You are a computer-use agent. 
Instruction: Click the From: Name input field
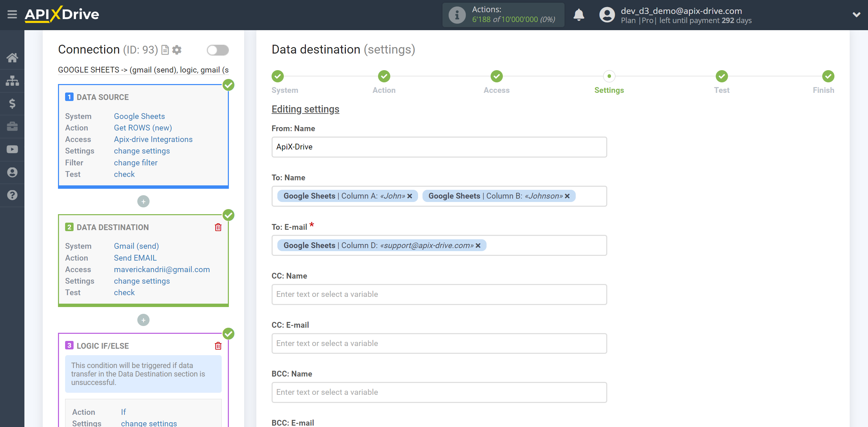[439, 147]
